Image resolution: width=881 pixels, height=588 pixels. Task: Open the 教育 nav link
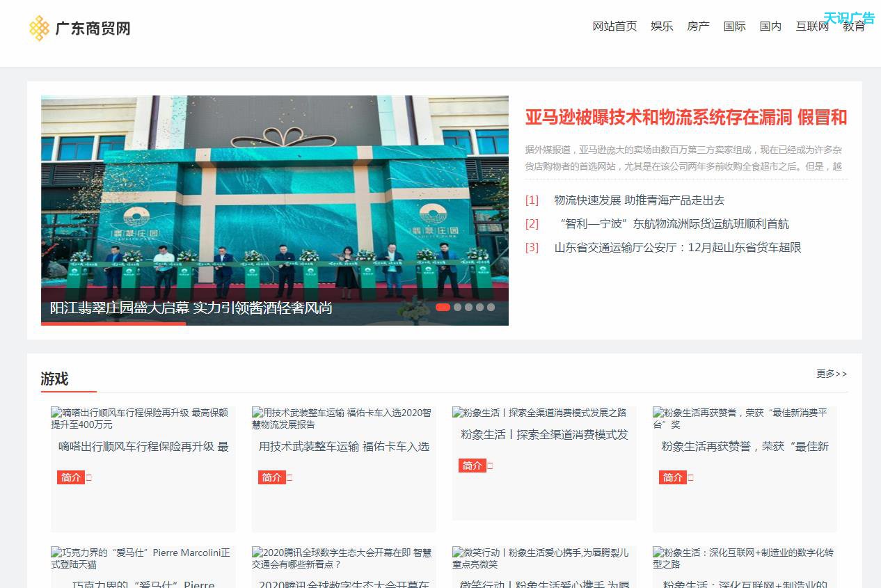(x=854, y=26)
